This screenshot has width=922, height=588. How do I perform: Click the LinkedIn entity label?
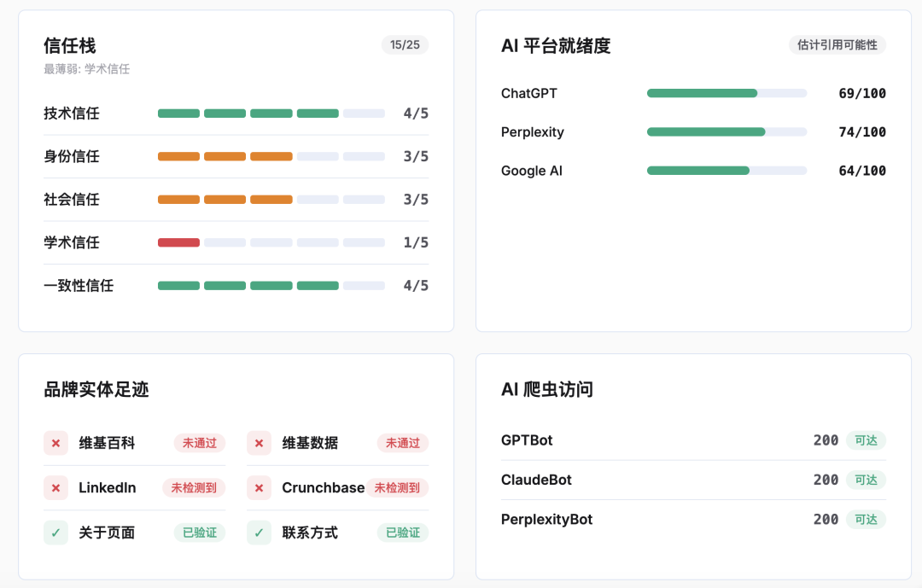107,488
